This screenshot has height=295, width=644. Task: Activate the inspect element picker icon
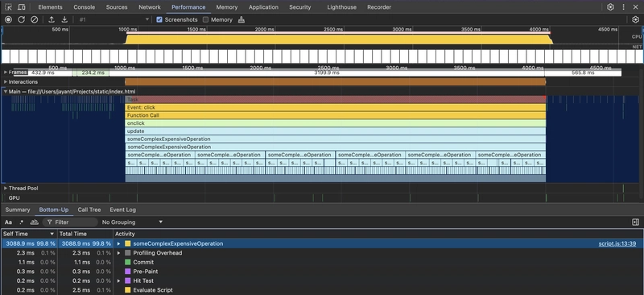point(9,7)
